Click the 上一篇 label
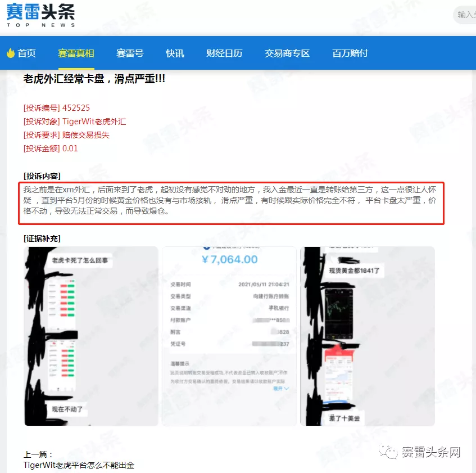The image size is (476, 473). click(x=38, y=454)
